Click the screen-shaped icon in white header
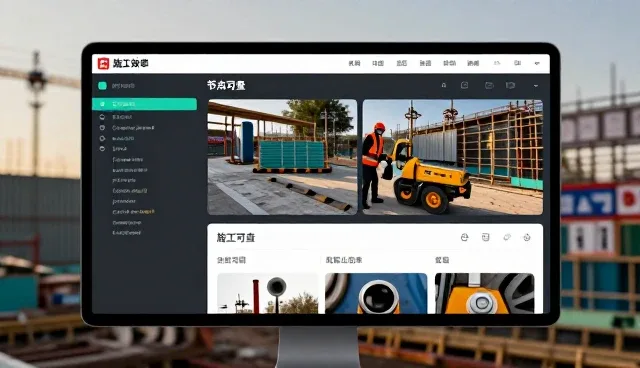The width and height of the screenshot is (640, 368). point(518,63)
